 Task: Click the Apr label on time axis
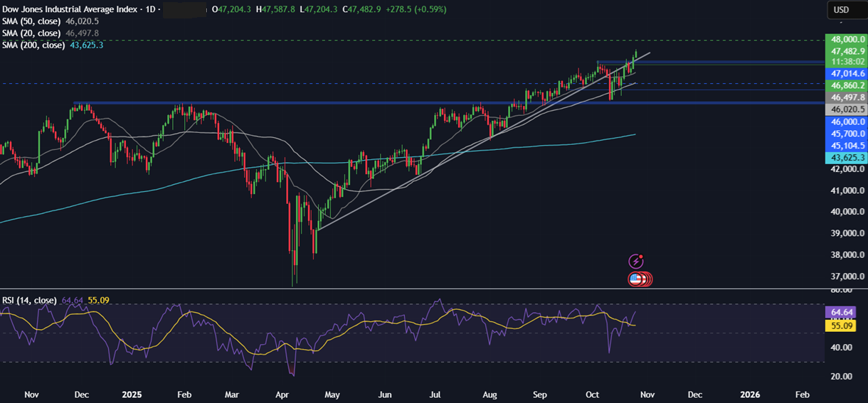[280, 394]
